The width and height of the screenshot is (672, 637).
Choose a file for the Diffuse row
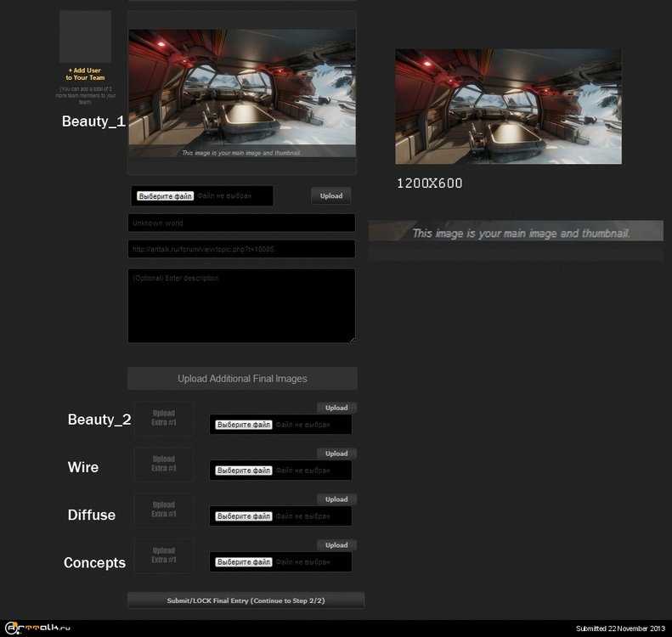(x=244, y=516)
